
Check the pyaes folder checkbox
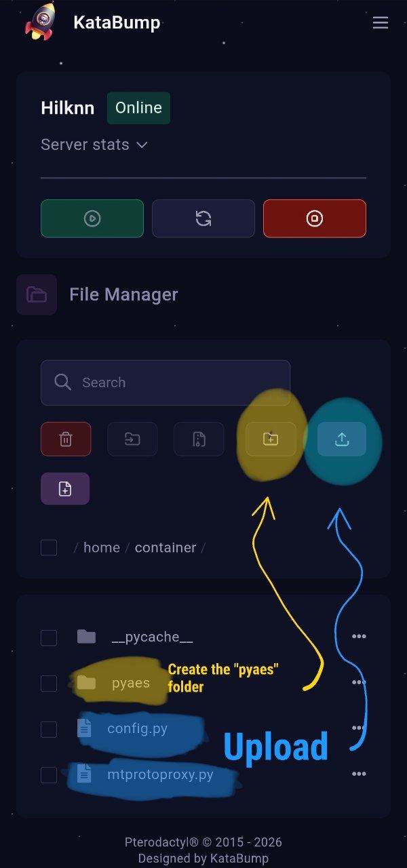(x=49, y=683)
